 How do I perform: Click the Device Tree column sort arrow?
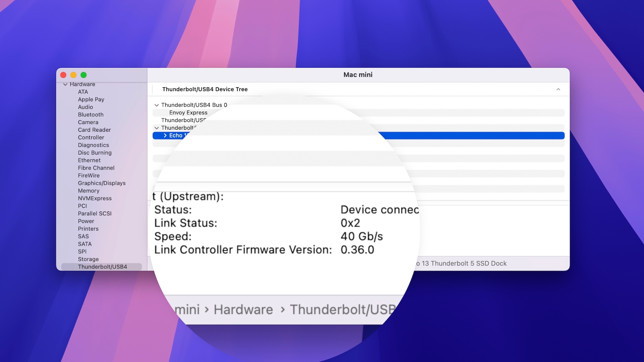tap(558, 89)
